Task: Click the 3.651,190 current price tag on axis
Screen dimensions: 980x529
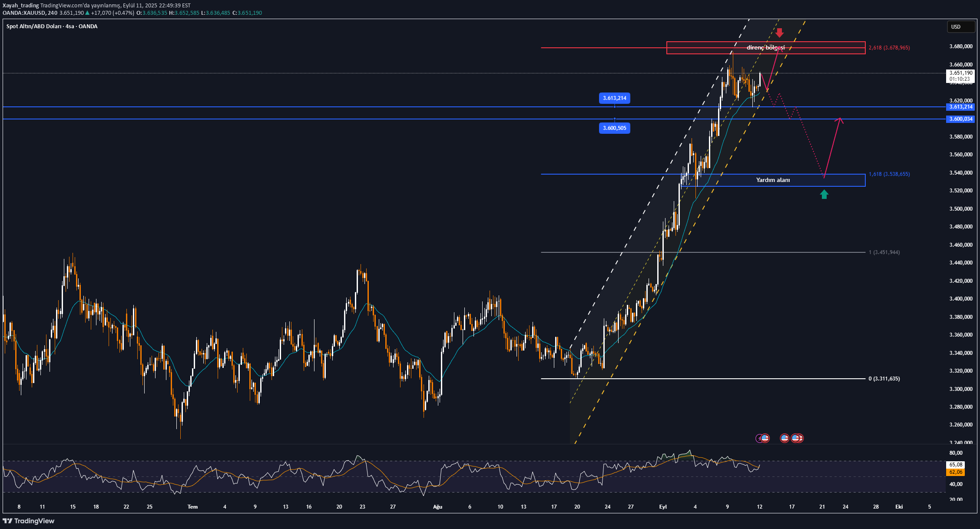Action: point(960,73)
